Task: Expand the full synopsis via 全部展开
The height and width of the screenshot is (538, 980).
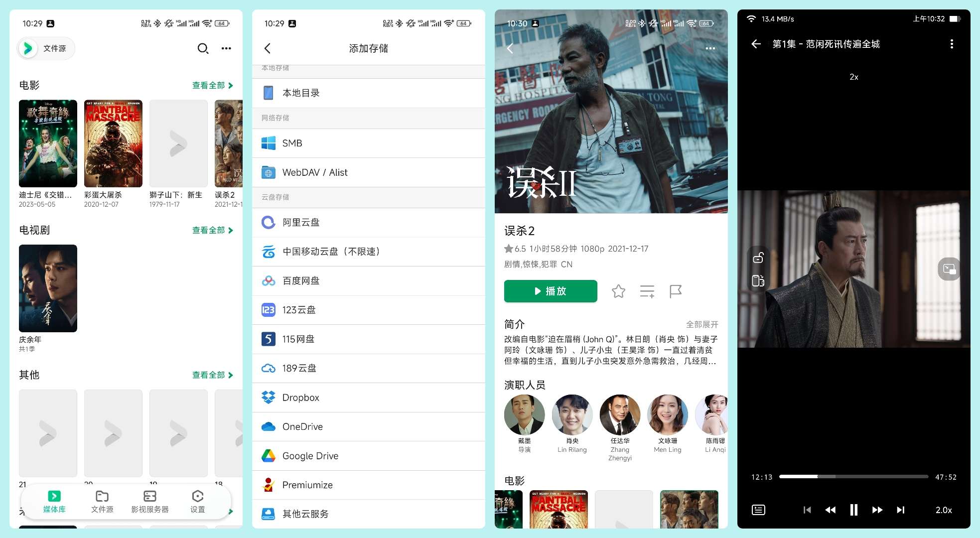Action: click(700, 324)
